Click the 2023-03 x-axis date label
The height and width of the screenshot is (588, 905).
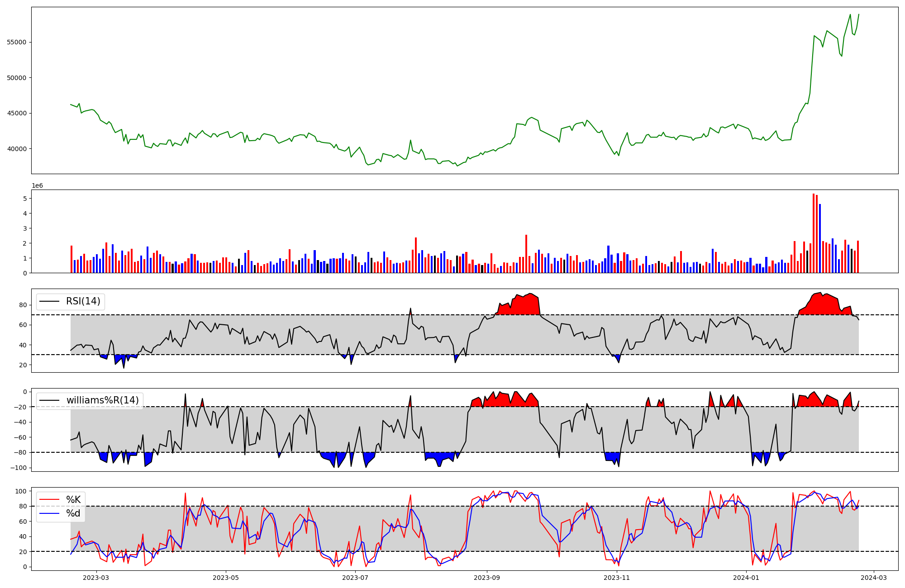pyautogui.click(x=96, y=578)
